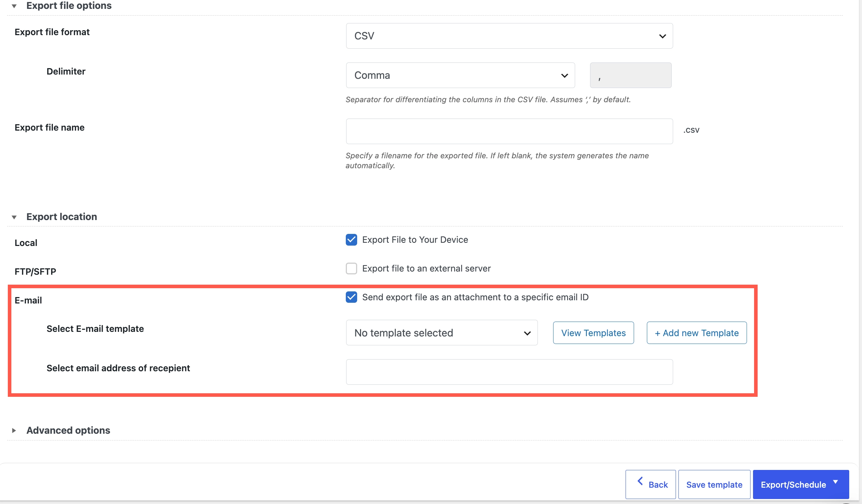Click View Templates button
Image resolution: width=862 pixels, height=504 pixels.
[x=593, y=333]
